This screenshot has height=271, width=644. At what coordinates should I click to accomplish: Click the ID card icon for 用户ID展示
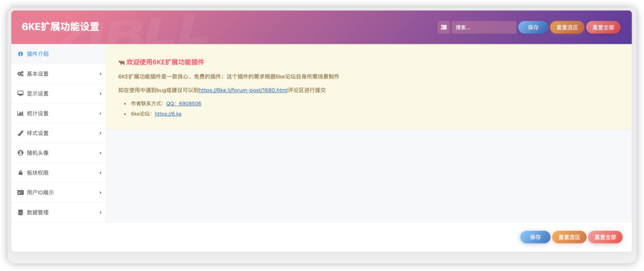click(x=21, y=192)
